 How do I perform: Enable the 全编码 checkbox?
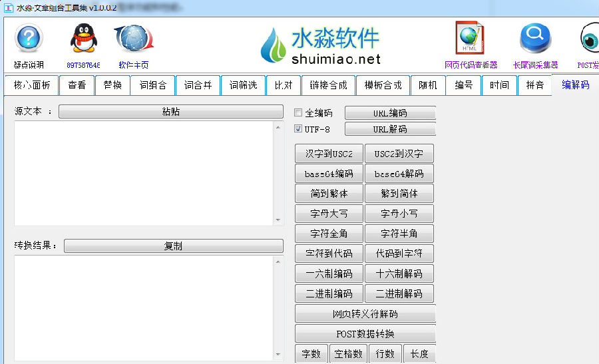click(298, 112)
